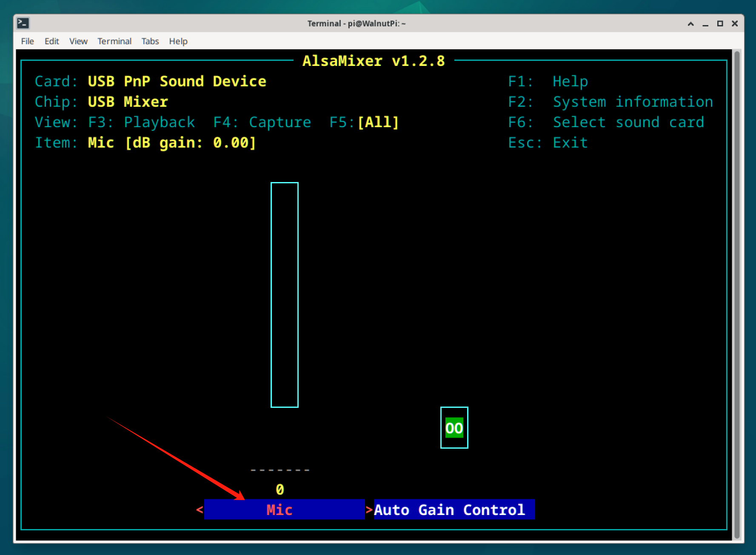The image size is (756, 555).
Task: Select the Mic control label
Action: pyautogui.click(x=284, y=509)
